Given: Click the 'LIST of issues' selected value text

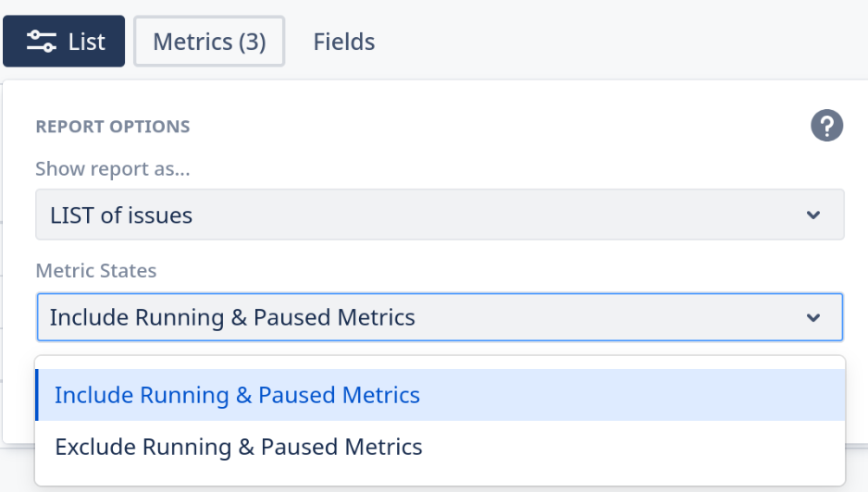Looking at the screenshot, I should pos(121,215).
